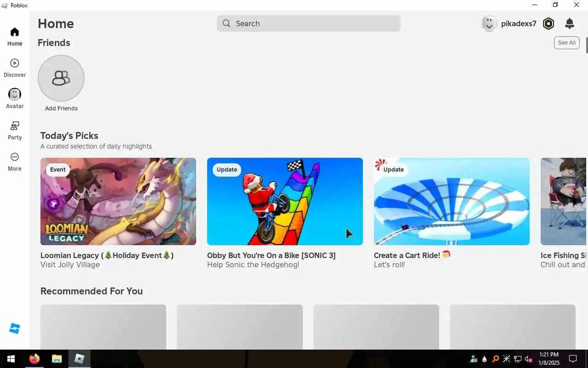Open the More sidebar menu

pos(15,157)
